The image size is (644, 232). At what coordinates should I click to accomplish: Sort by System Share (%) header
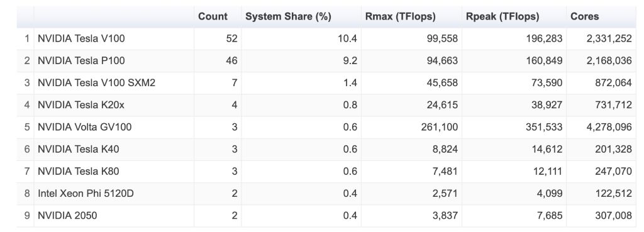(x=288, y=16)
